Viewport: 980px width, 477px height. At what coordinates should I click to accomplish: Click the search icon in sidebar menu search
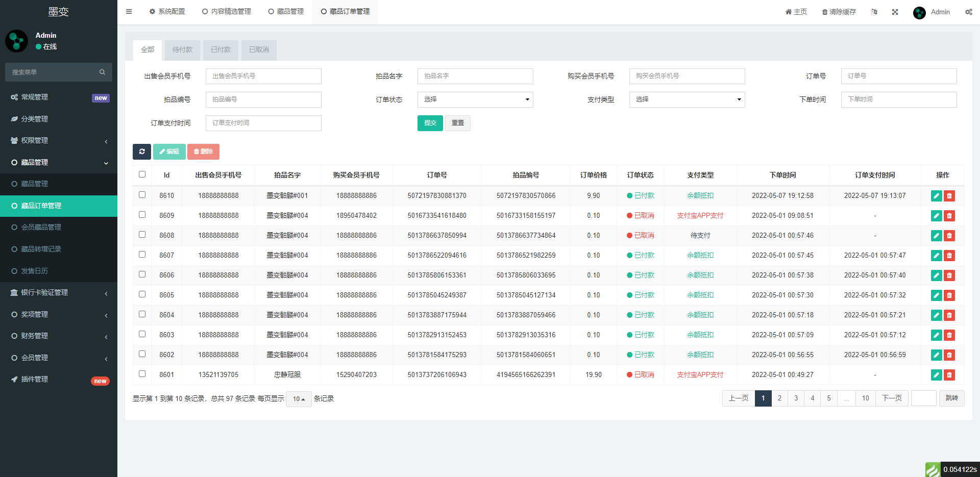pos(102,72)
